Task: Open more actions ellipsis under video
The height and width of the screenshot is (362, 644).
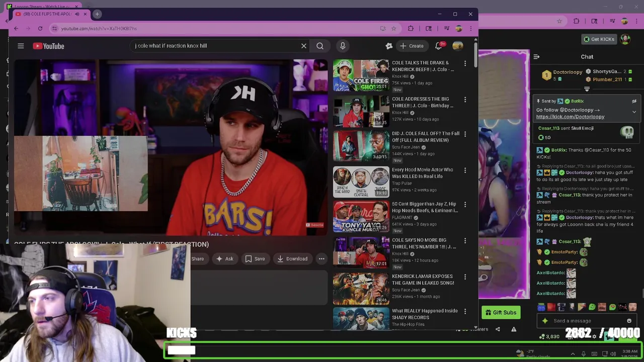Action: click(321, 259)
